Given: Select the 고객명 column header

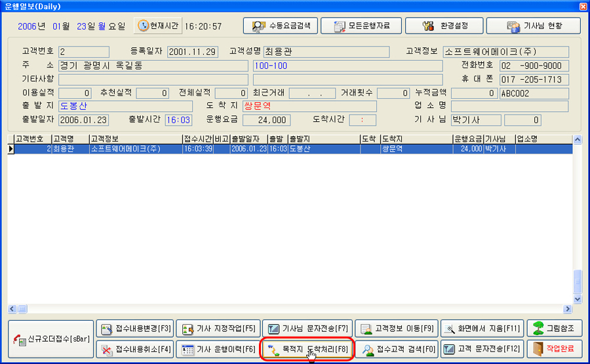Looking at the screenshot, I should click(x=70, y=139).
